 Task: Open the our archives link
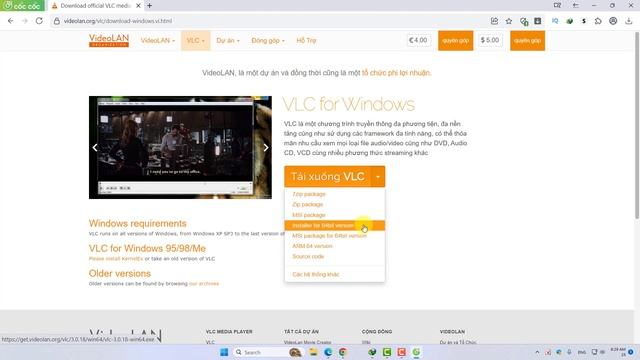click(204, 283)
